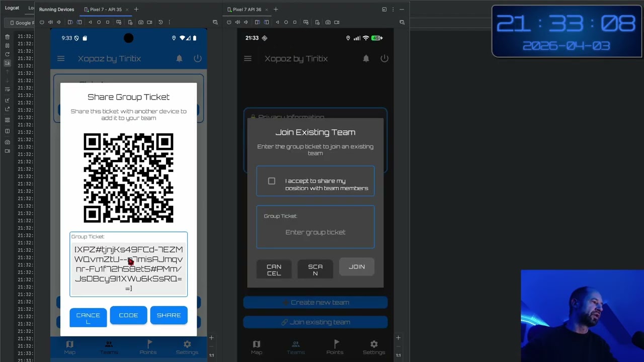Screen dimensions: 644x362
Task: Back navigation on Pixel 7 API 35 toolbar
Action: (90, 22)
